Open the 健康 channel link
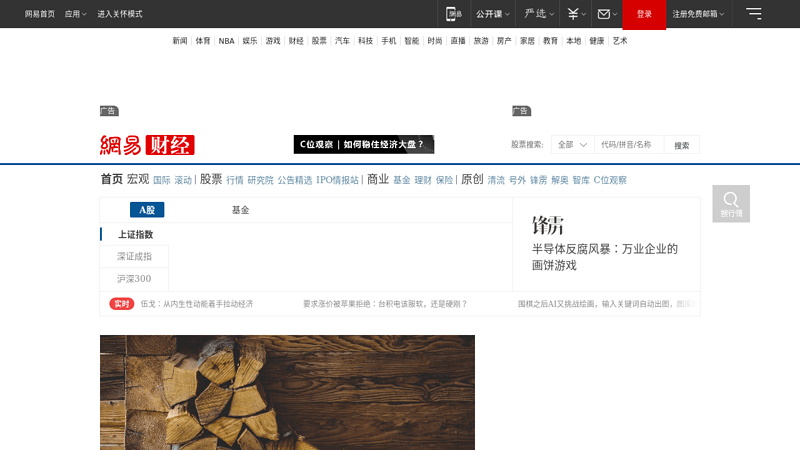This screenshot has width=800, height=450. (596, 41)
